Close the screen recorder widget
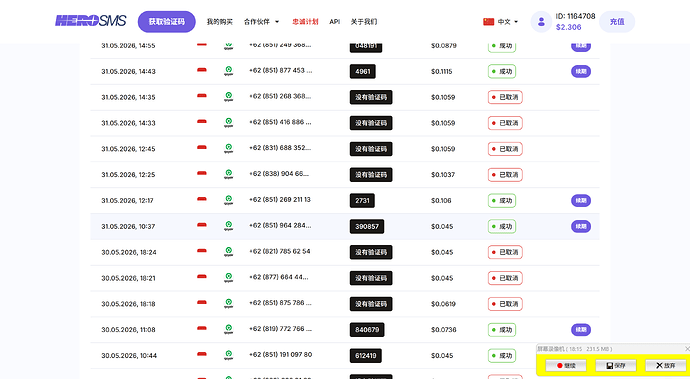Viewport: 690px width, 379px height. 687,349
